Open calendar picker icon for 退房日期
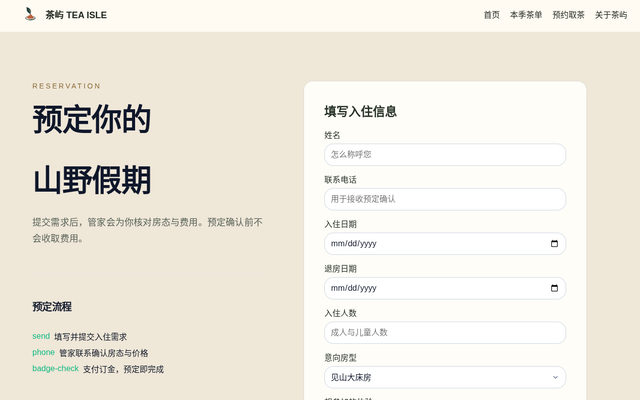The height and width of the screenshot is (400, 640). coord(554,288)
